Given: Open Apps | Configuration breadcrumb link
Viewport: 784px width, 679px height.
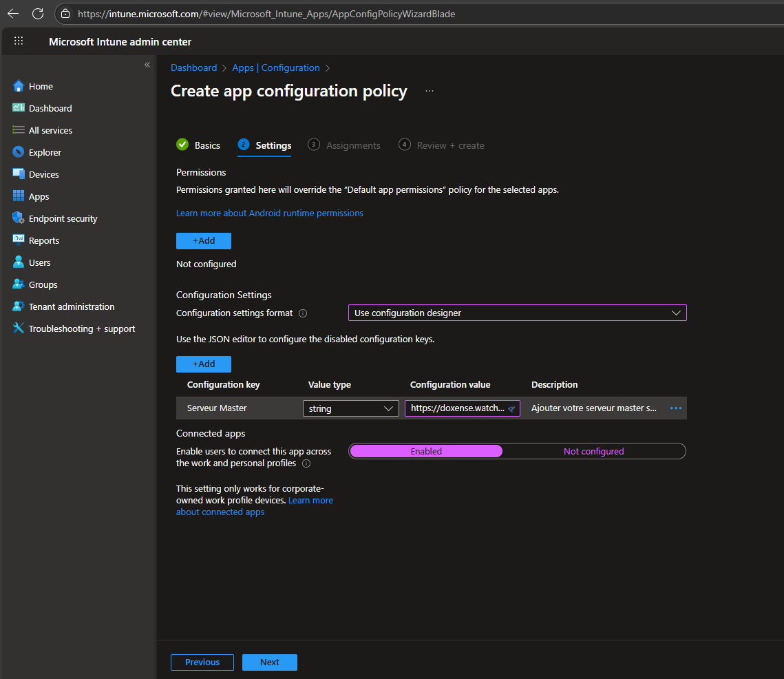Looking at the screenshot, I should click(x=276, y=67).
